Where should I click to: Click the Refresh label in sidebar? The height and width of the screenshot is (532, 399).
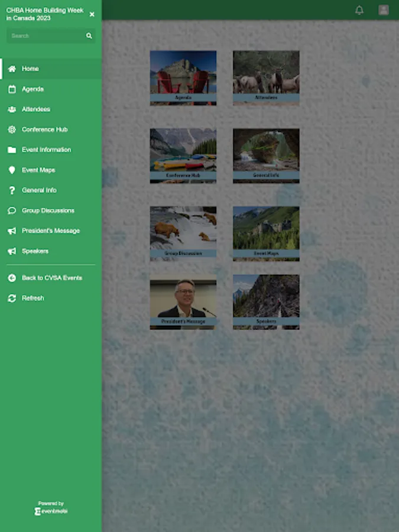tap(33, 299)
